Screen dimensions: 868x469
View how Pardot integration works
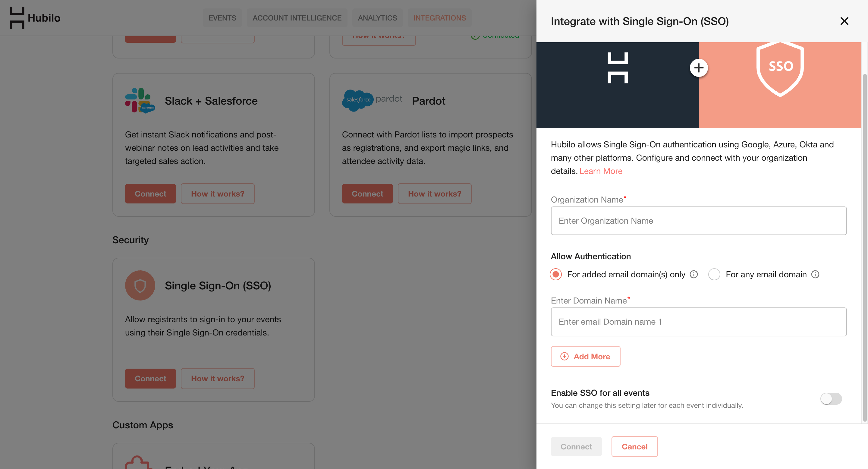(435, 194)
